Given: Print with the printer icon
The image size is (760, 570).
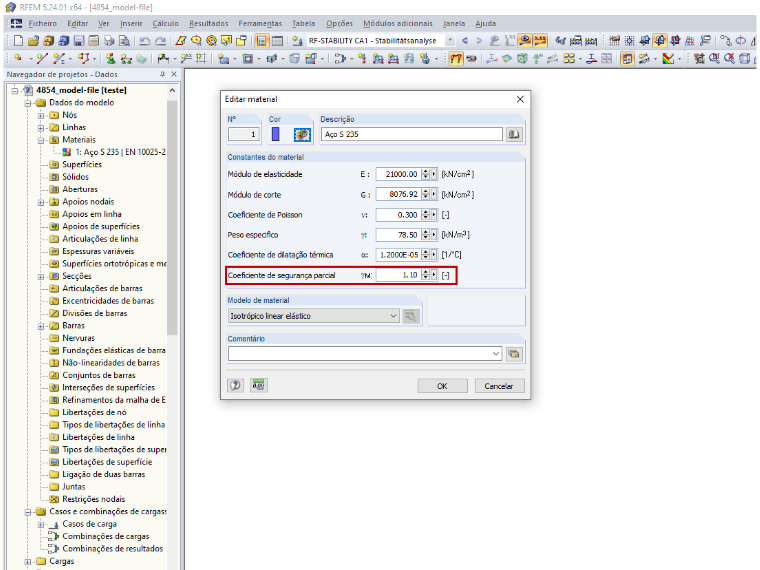Looking at the screenshot, I should tap(110, 41).
